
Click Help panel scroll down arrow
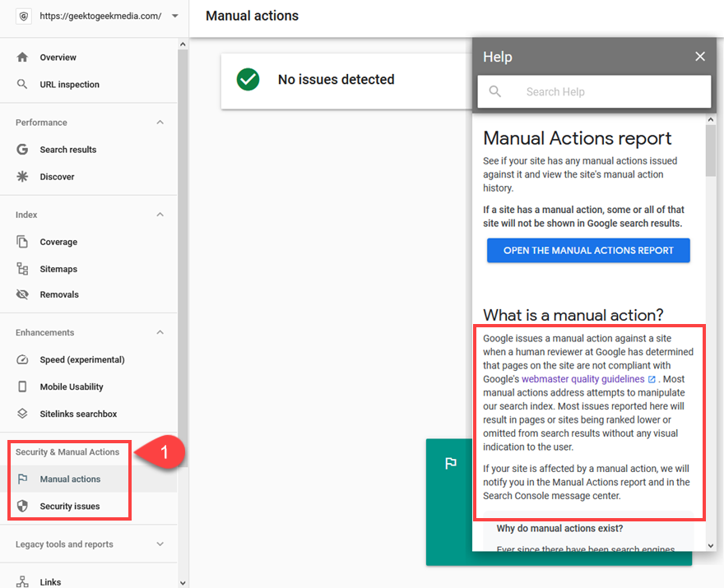point(711,545)
